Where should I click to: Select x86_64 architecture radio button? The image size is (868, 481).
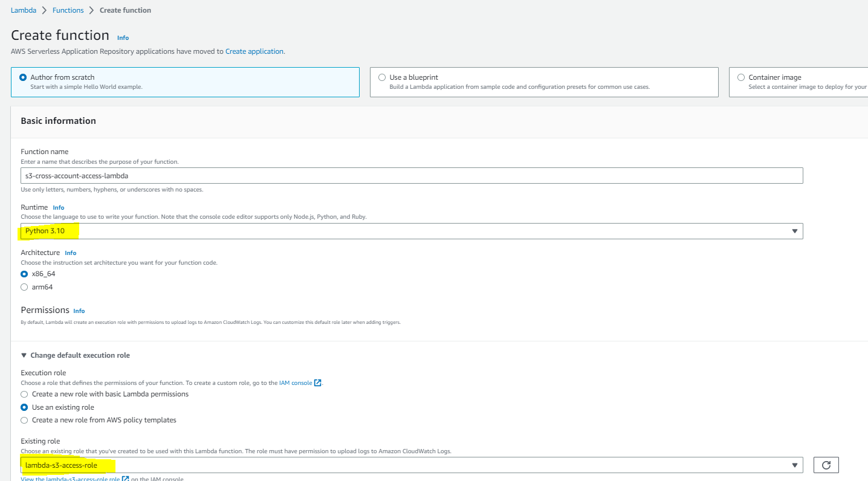coord(24,274)
